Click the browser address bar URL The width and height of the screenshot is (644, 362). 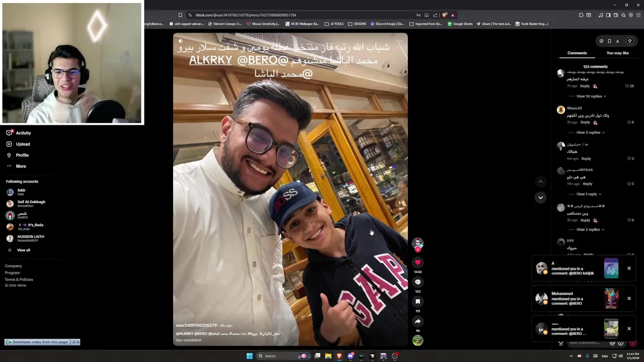246,15
